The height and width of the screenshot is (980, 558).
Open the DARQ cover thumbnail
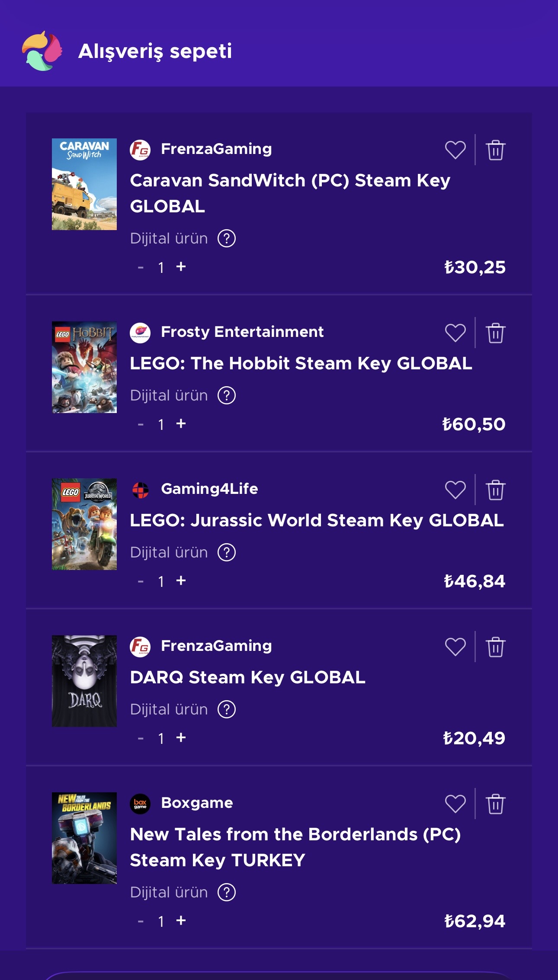pyautogui.click(x=84, y=681)
